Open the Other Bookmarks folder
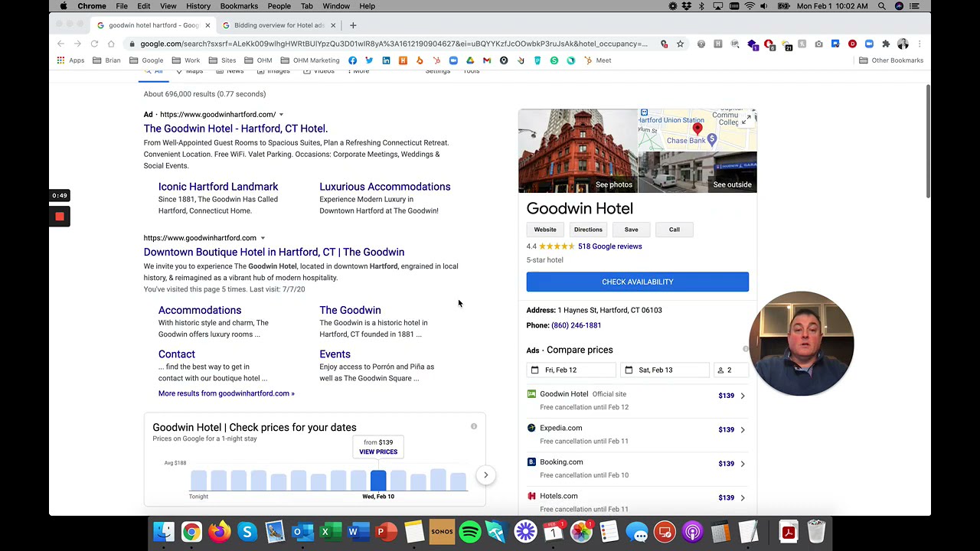The height and width of the screenshot is (551, 980). 891,60
